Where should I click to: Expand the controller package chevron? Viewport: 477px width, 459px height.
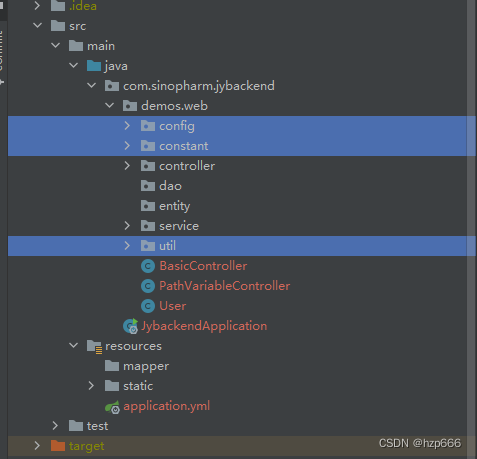click(127, 166)
